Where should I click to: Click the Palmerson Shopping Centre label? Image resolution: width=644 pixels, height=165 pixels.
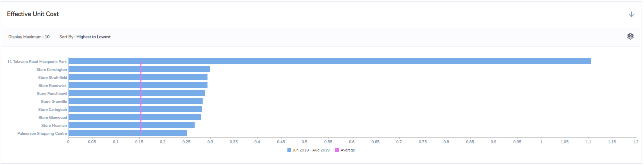click(x=42, y=133)
